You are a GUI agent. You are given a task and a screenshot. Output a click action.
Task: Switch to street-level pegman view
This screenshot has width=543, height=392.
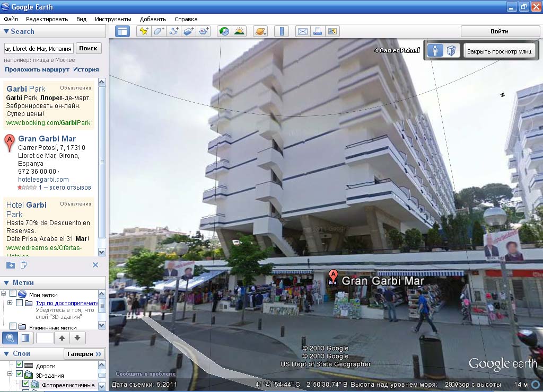point(435,50)
